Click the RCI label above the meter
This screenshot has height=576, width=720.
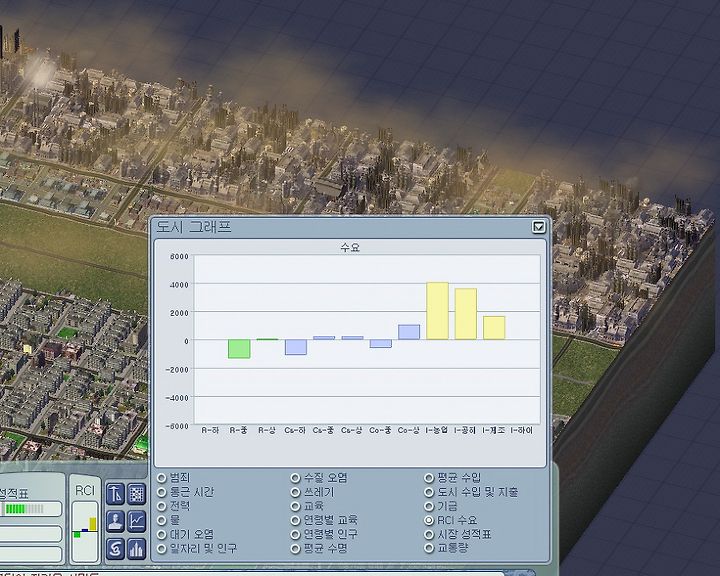84,491
